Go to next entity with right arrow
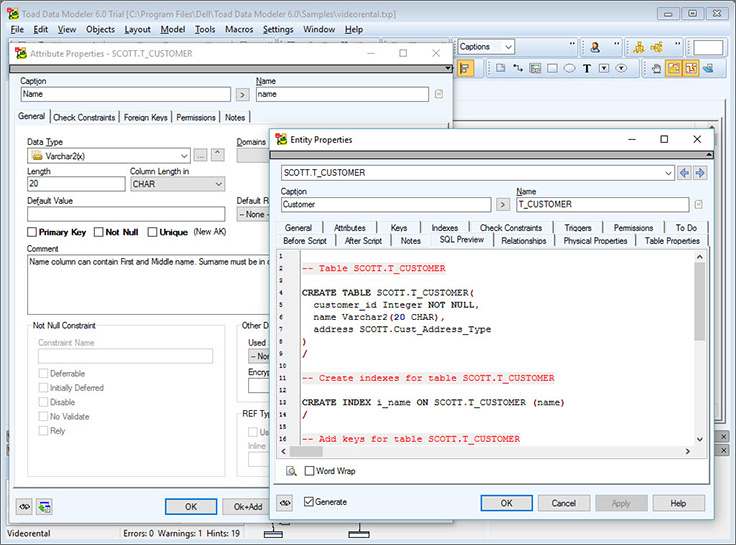The height and width of the screenshot is (545, 736). click(x=700, y=173)
